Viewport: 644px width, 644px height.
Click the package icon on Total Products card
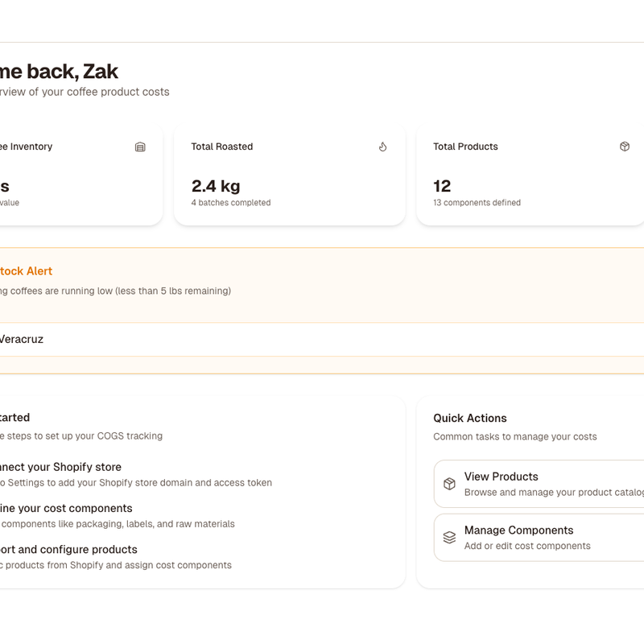point(624,147)
